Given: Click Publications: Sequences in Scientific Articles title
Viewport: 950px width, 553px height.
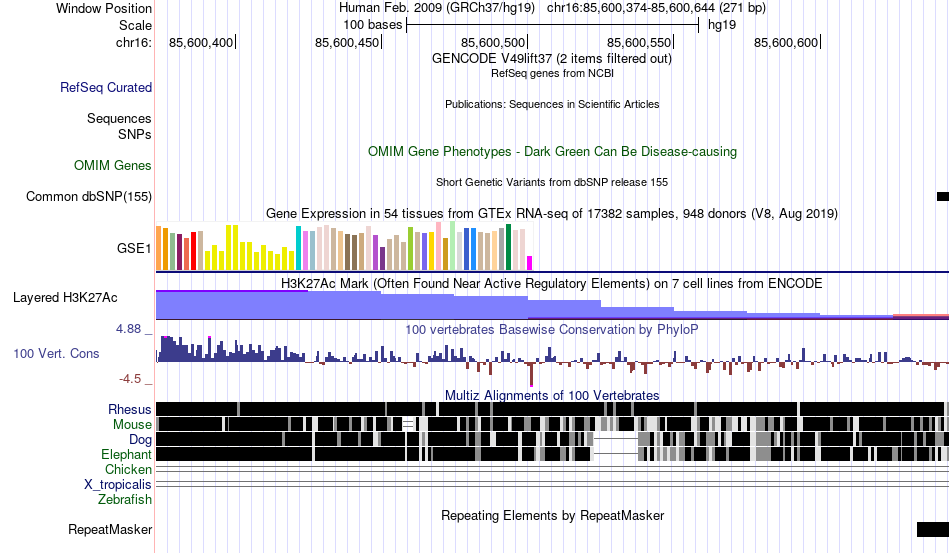Looking at the screenshot, I should 552,104.
